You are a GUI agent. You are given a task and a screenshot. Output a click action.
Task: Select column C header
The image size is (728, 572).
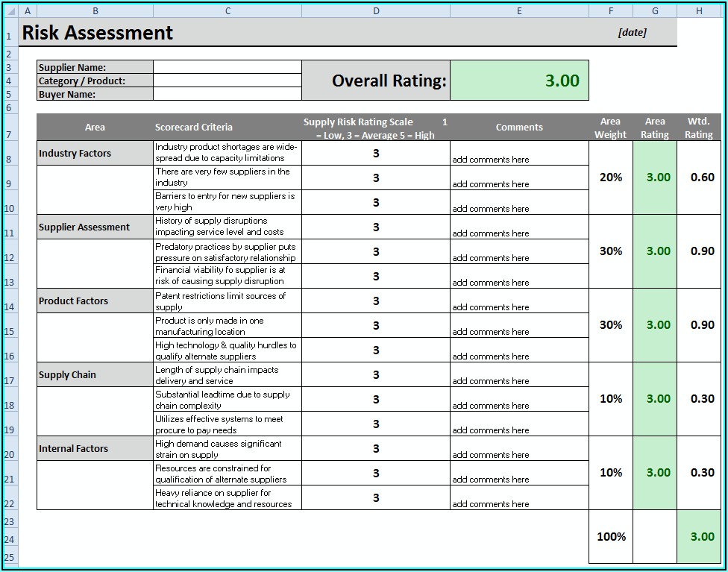[228, 11]
